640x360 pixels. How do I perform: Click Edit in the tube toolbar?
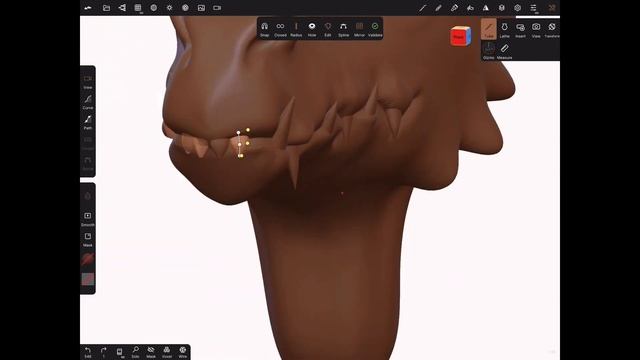(x=328, y=29)
